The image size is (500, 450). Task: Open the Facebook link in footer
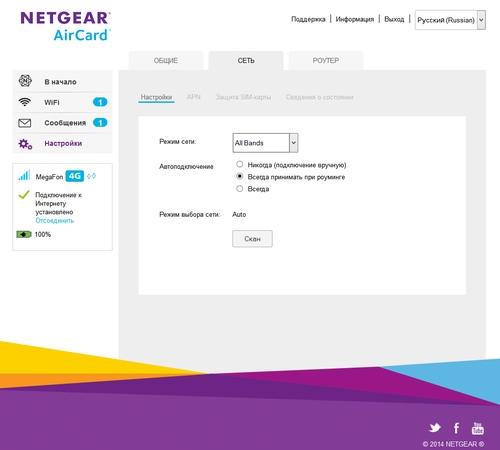pyautogui.click(x=456, y=428)
